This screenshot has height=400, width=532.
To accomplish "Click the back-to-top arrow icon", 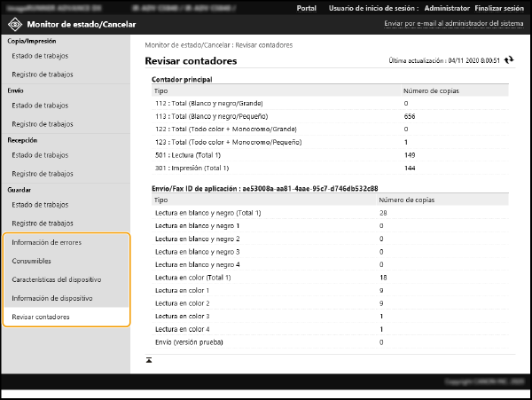I will click(149, 359).
